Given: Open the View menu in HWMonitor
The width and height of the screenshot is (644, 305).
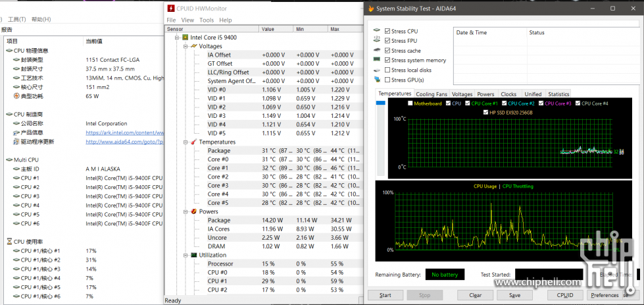Looking at the screenshot, I should [x=187, y=20].
